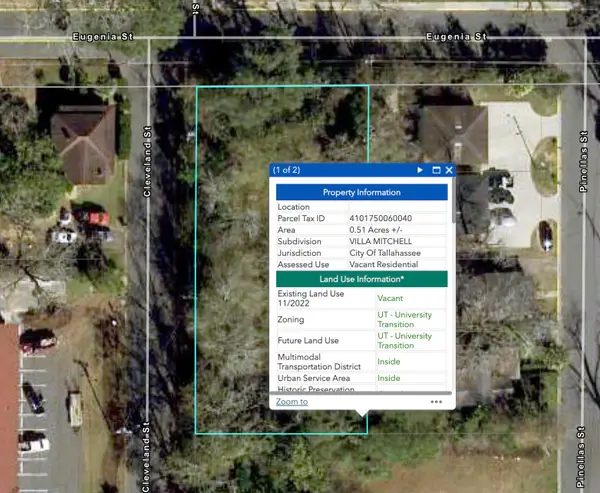Click the Future Land Use UT value
The width and height of the screenshot is (600, 493).
pyautogui.click(x=404, y=340)
